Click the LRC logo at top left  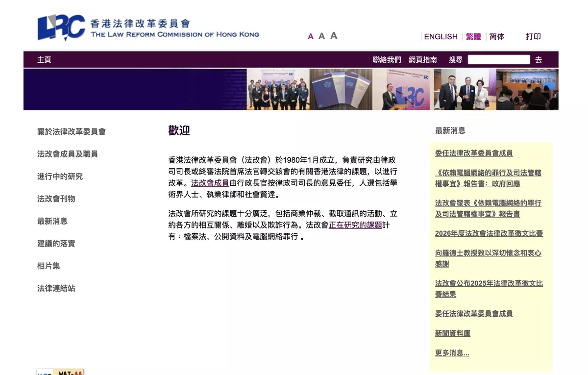click(x=62, y=27)
